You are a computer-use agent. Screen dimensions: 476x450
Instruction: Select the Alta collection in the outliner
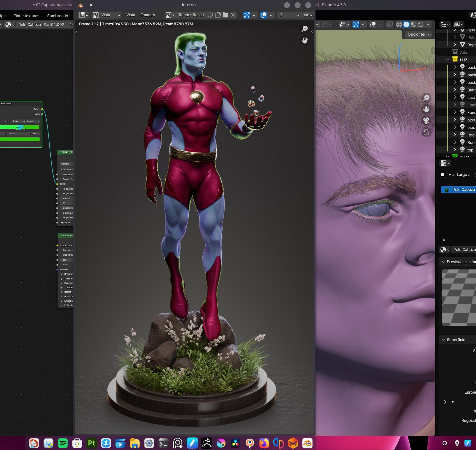(x=463, y=52)
